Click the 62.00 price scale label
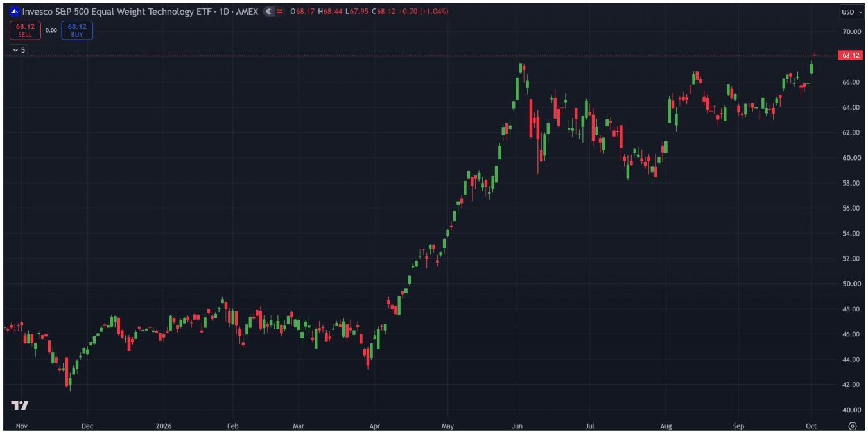 click(x=851, y=132)
